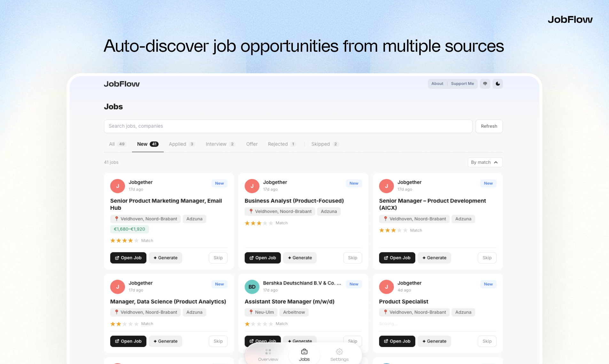This screenshot has height=364, width=609.
Task: Click the Search jobs, companies field
Action: [x=288, y=126]
